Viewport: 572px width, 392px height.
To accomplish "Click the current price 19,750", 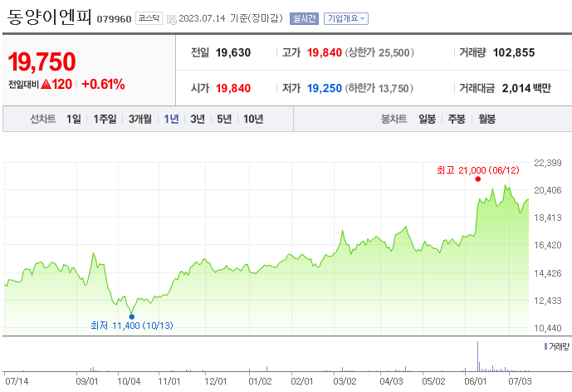I will pyautogui.click(x=42, y=61).
